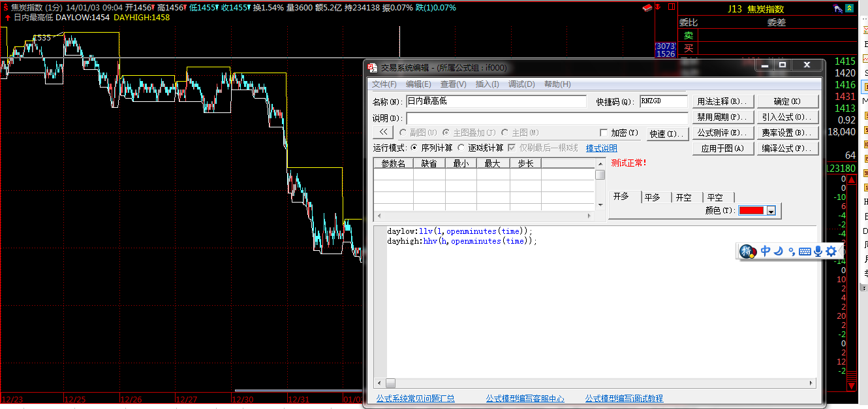Click the 说明 description field

pyautogui.click(x=548, y=118)
